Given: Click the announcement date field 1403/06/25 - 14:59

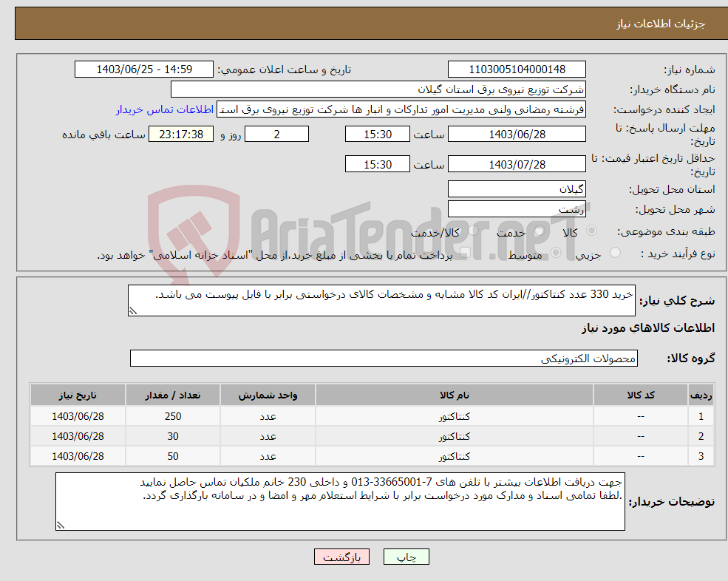Looking at the screenshot, I should tap(144, 69).
